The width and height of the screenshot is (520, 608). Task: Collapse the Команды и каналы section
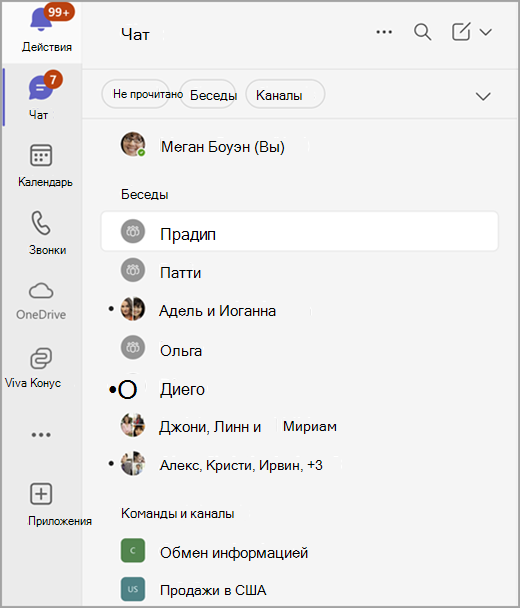point(178,513)
